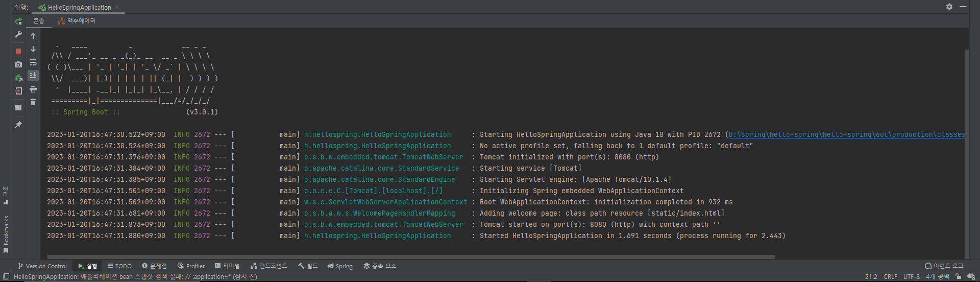
Task: Jump up the stack trace with the up arrow
Action: [33, 36]
